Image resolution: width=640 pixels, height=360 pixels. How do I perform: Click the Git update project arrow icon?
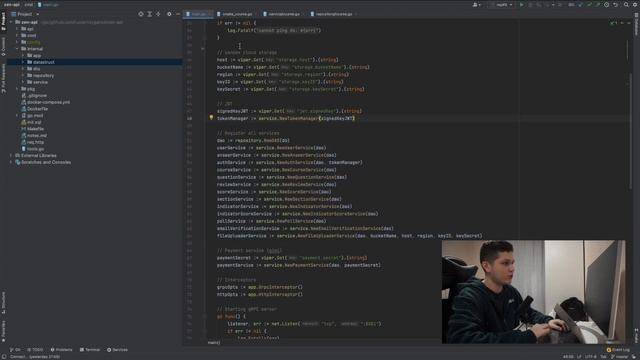point(580,5)
